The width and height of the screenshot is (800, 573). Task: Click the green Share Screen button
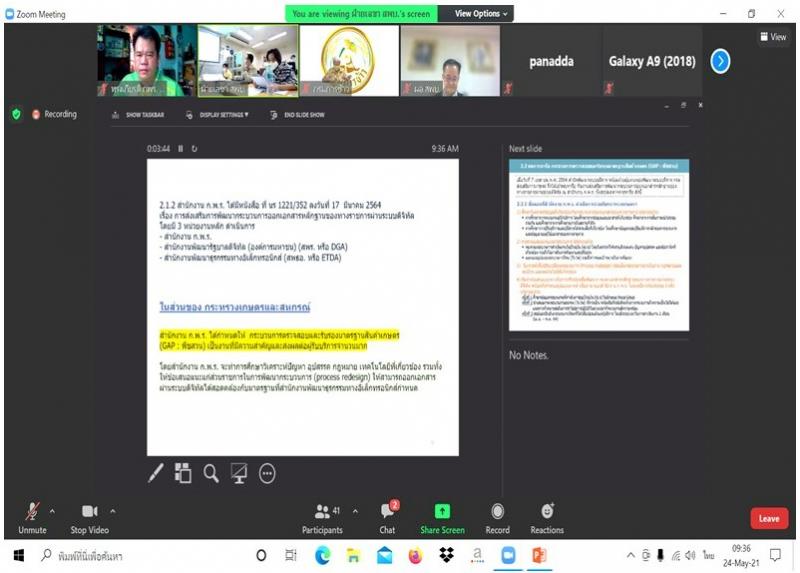point(442,517)
